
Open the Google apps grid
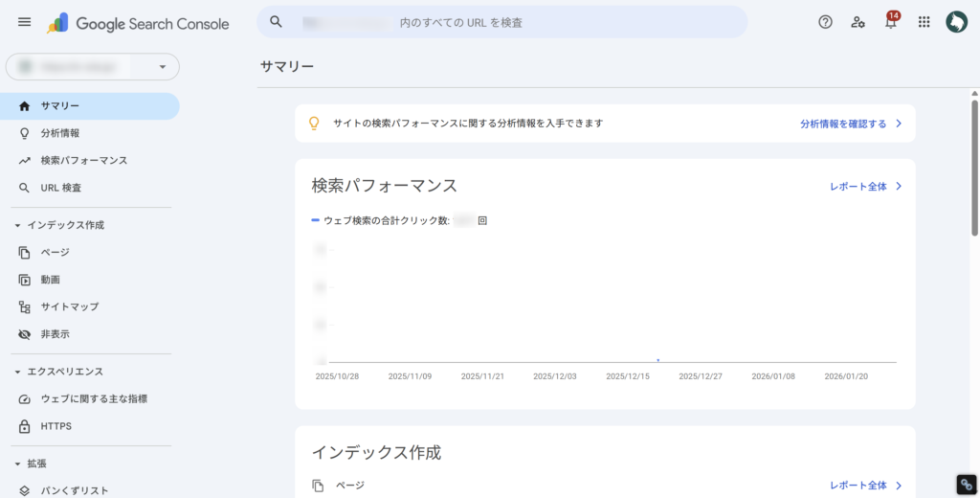(x=924, y=22)
